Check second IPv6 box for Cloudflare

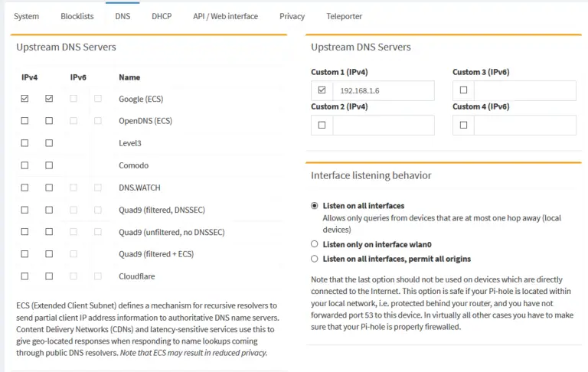[x=98, y=276]
